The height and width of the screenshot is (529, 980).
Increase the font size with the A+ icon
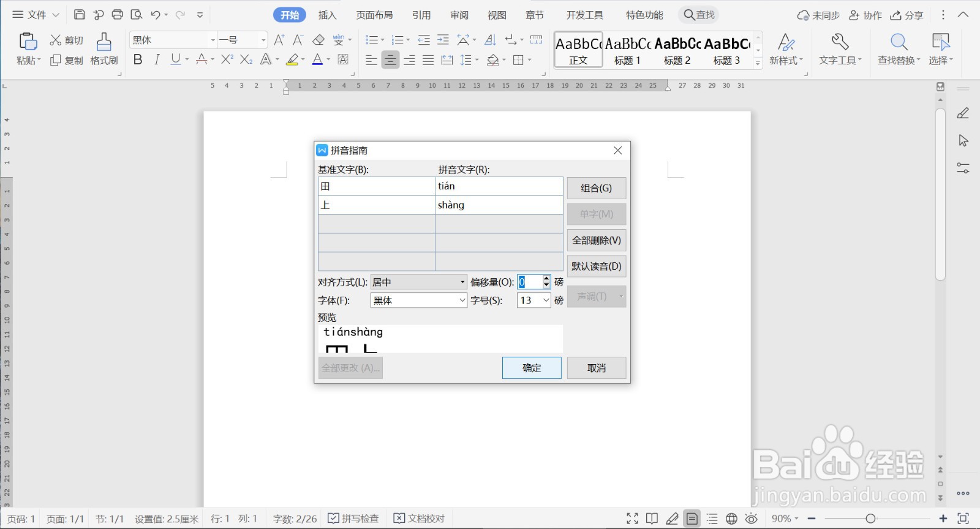click(x=279, y=40)
